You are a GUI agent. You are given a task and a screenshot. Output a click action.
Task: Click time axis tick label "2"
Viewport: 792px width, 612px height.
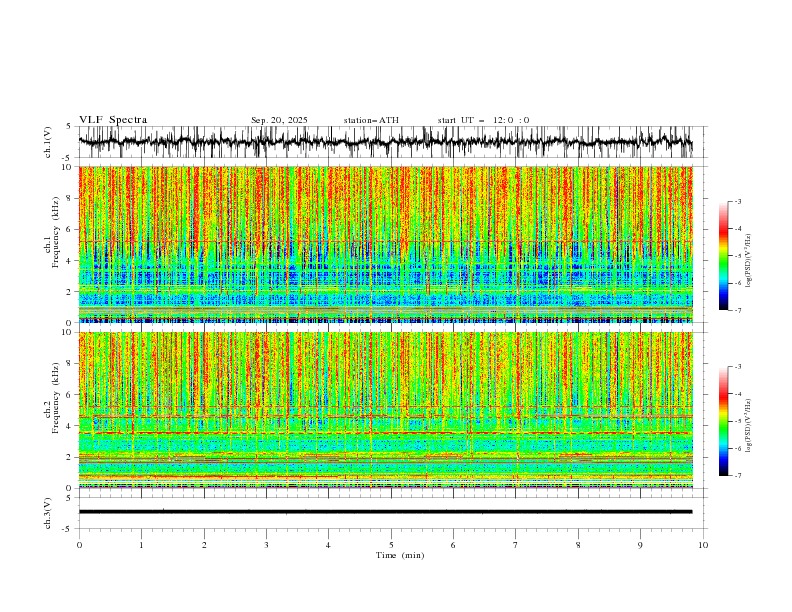coord(204,545)
